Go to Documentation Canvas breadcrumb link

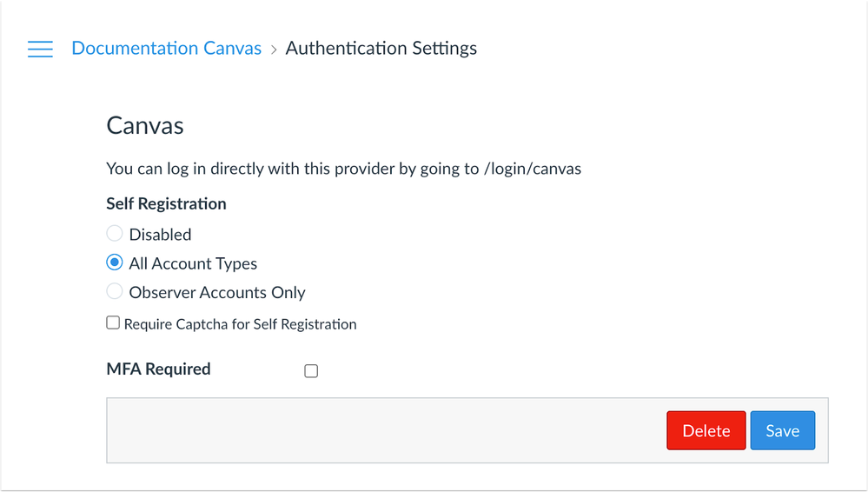coord(166,48)
